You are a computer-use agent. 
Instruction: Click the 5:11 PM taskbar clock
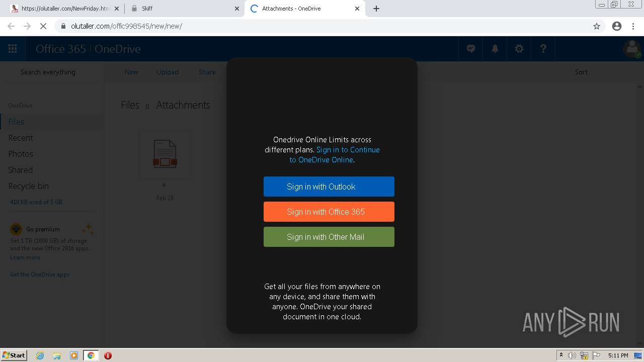pyautogui.click(x=618, y=355)
